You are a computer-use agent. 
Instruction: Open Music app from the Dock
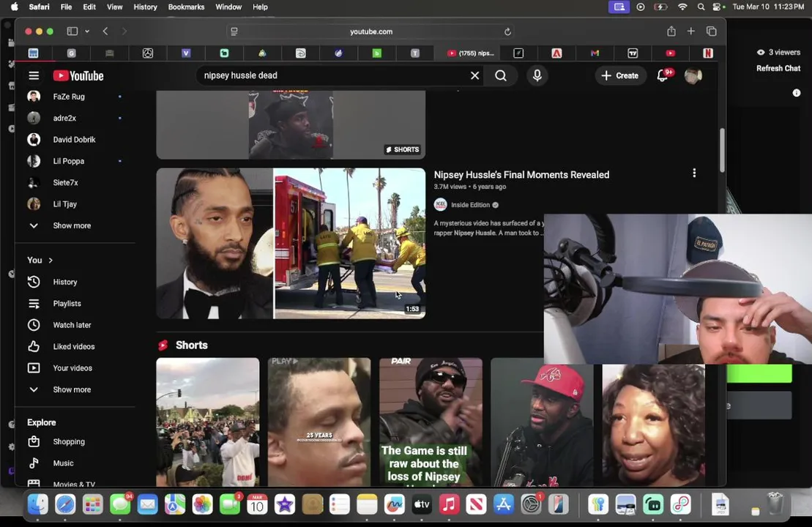(x=448, y=504)
